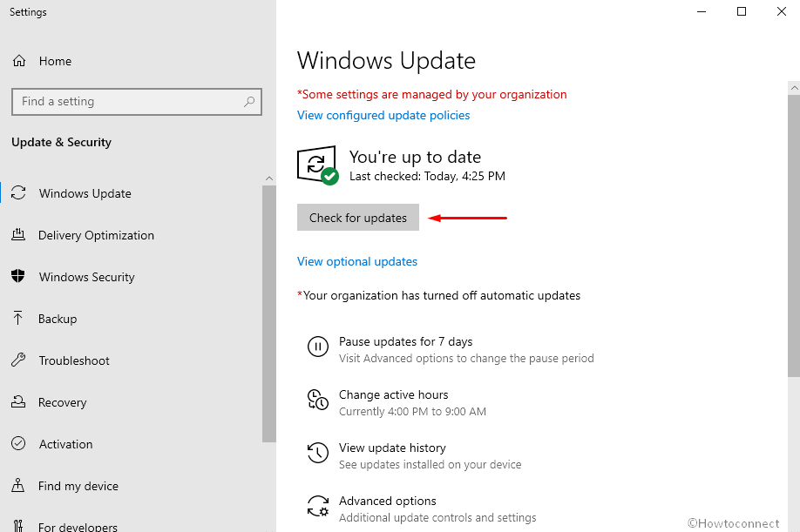Click the Find a setting search box
Screen dimensions: 800x532
pyautogui.click(x=136, y=102)
